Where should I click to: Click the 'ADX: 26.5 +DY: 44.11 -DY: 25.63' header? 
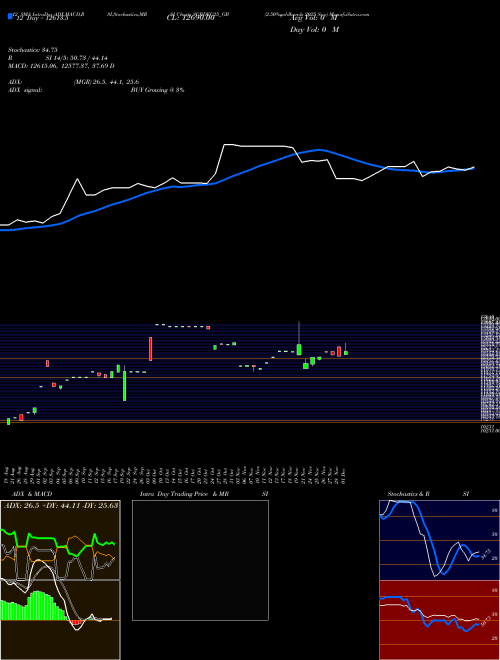click(61, 505)
